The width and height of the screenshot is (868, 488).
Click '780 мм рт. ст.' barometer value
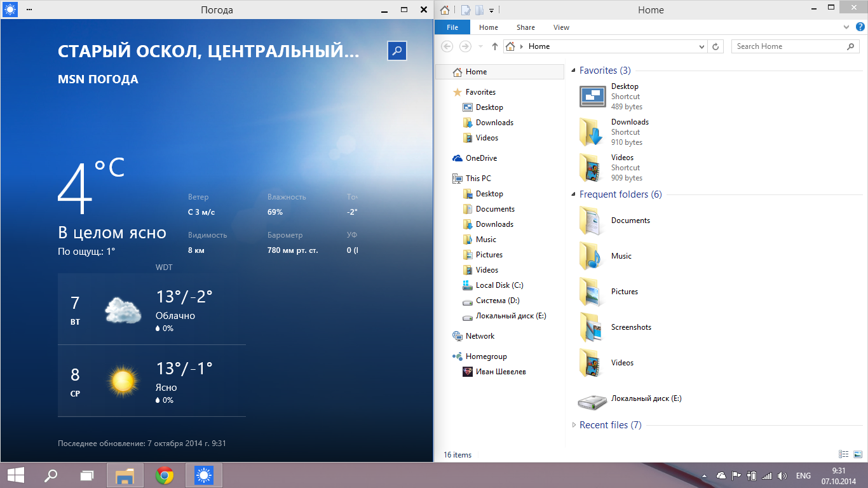pos(293,250)
